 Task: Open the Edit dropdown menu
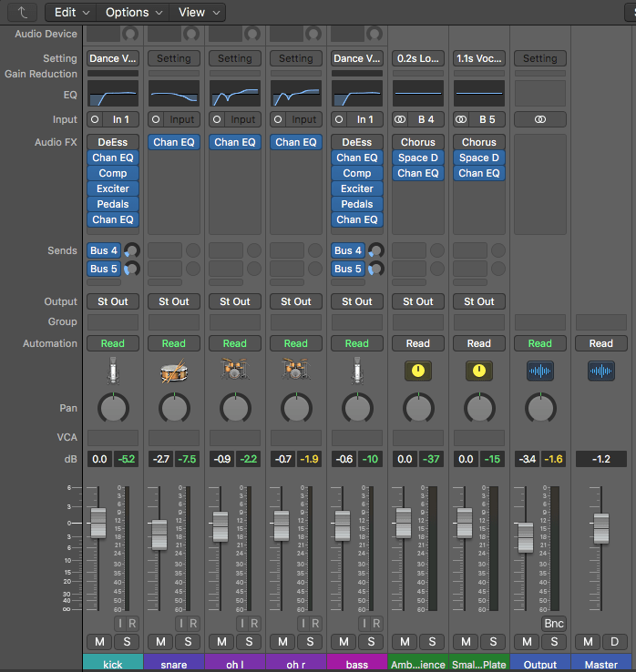coord(73,12)
